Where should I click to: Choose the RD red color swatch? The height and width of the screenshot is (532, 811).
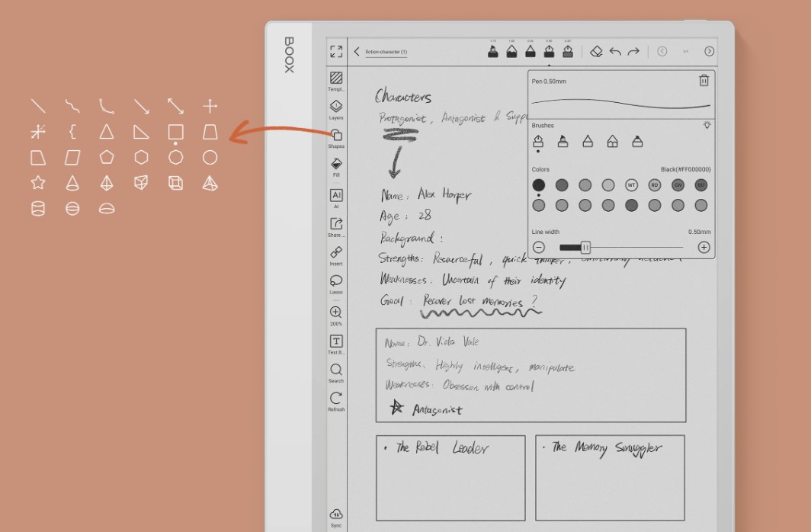pyautogui.click(x=654, y=185)
